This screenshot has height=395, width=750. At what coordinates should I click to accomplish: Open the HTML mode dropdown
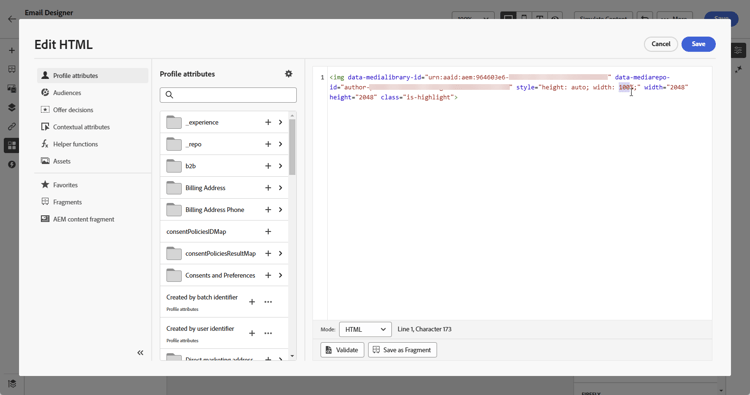[x=365, y=329]
